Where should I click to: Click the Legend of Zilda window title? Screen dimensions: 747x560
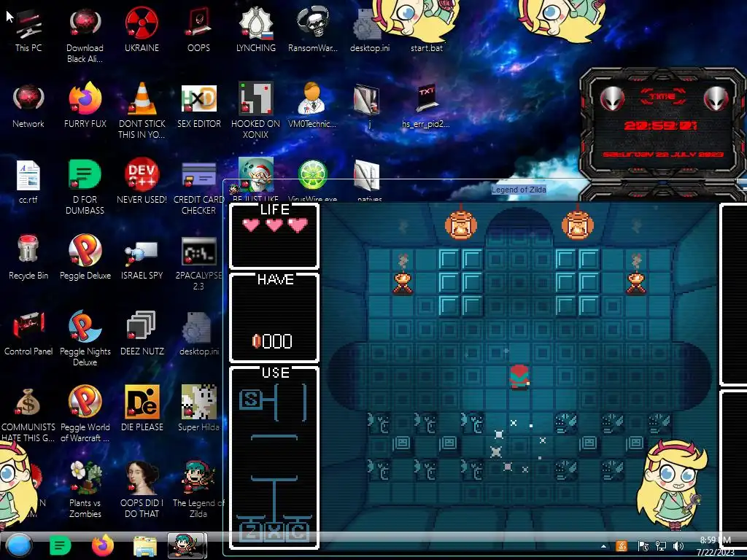point(519,190)
